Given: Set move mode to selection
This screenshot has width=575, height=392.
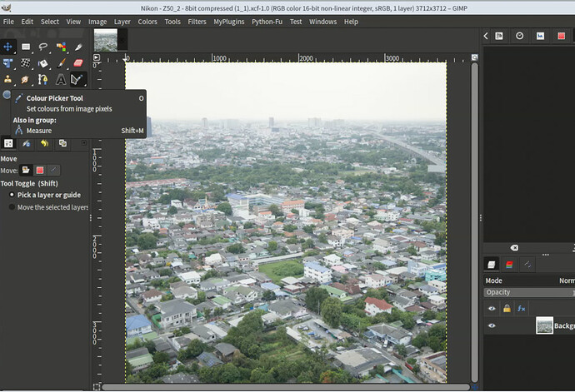Looking at the screenshot, I should point(40,170).
